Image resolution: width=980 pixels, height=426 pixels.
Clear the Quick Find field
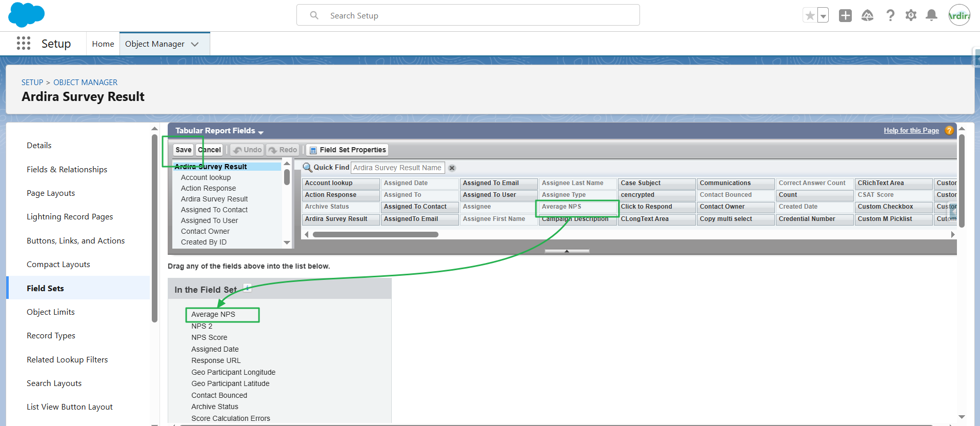click(452, 168)
